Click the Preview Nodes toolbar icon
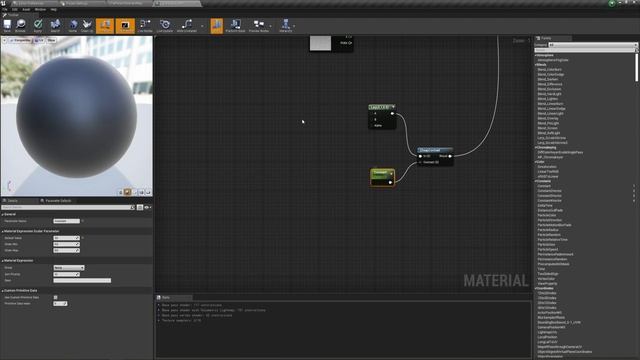 (x=259, y=26)
